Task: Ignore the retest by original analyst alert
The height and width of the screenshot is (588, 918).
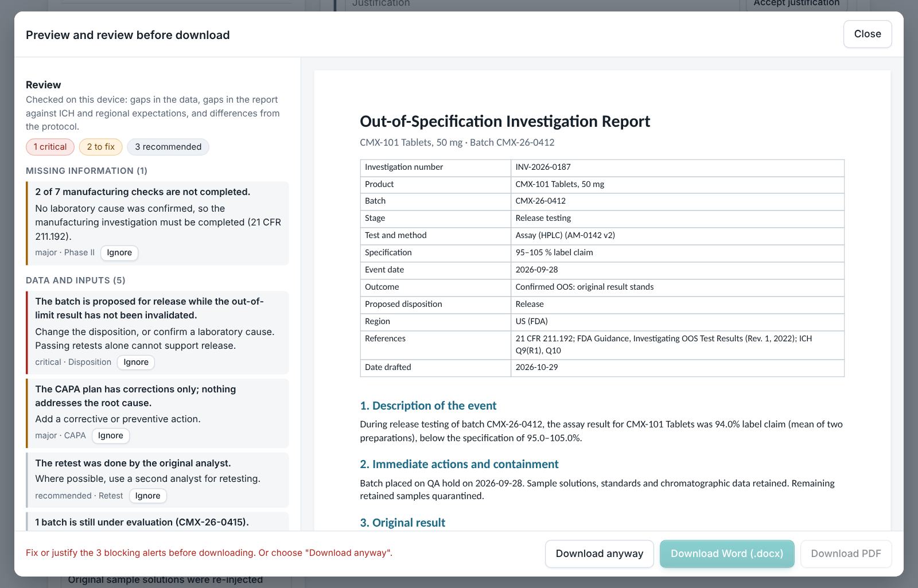Action: pos(147,496)
